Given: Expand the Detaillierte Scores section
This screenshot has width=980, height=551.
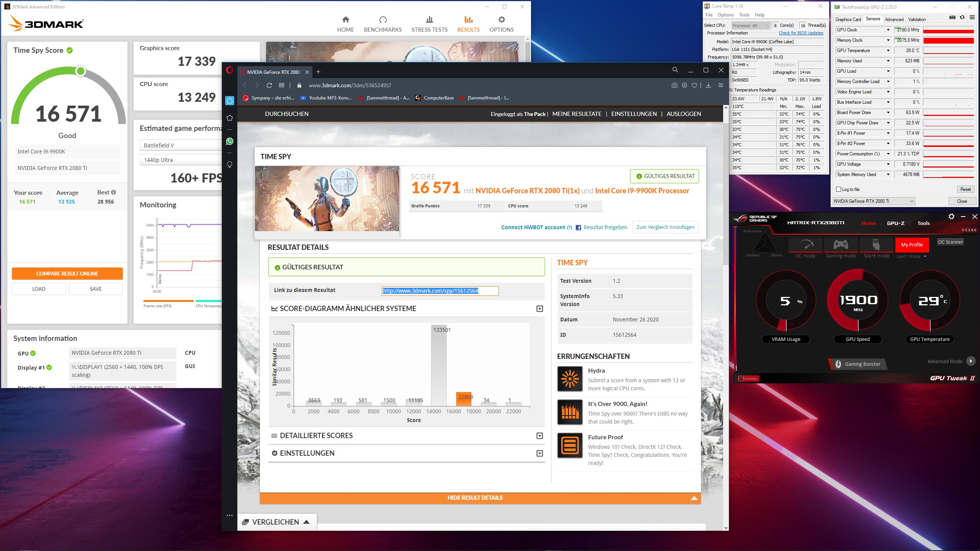Looking at the screenshot, I should click(x=539, y=436).
